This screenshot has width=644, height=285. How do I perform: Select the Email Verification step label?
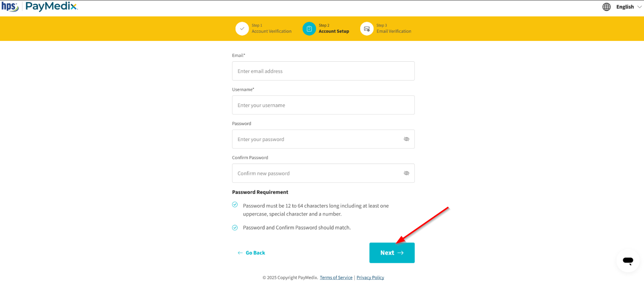pyautogui.click(x=394, y=31)
